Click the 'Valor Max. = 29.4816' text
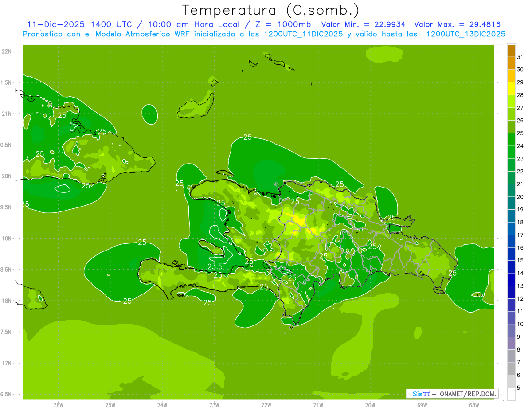The height and width of the screenshot is (411, 532). [458, 24]
